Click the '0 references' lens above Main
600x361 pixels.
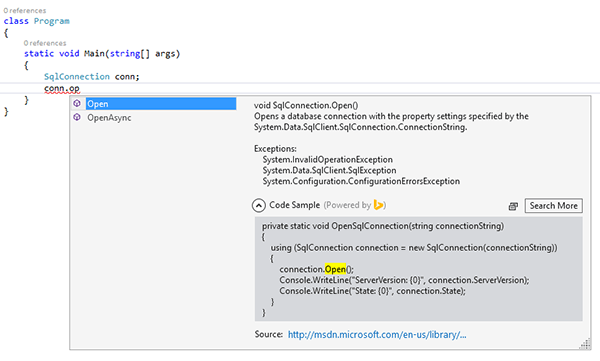tap(45, 43)
